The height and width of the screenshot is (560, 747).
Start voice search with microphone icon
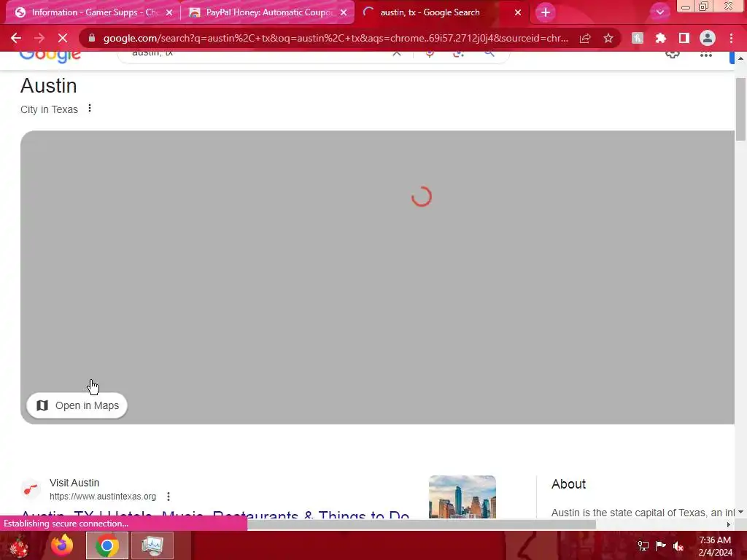tap(430, 53)
